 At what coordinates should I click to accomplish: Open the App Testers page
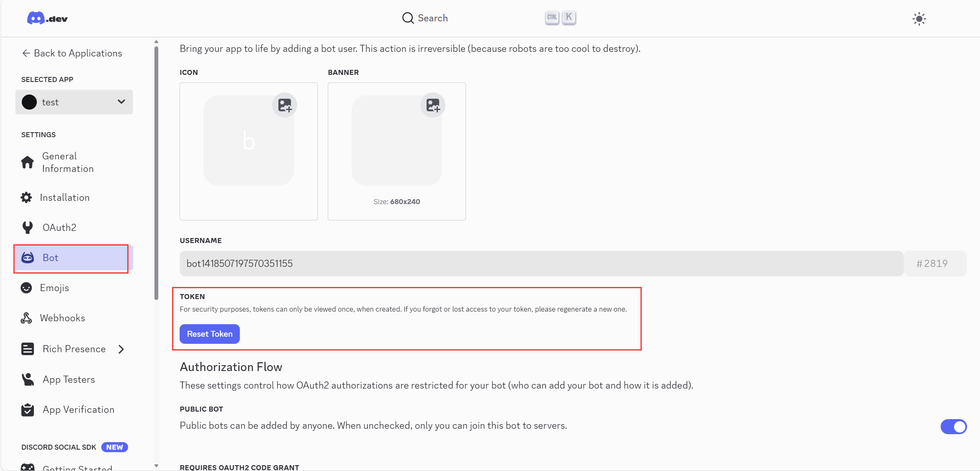(74, 379)
